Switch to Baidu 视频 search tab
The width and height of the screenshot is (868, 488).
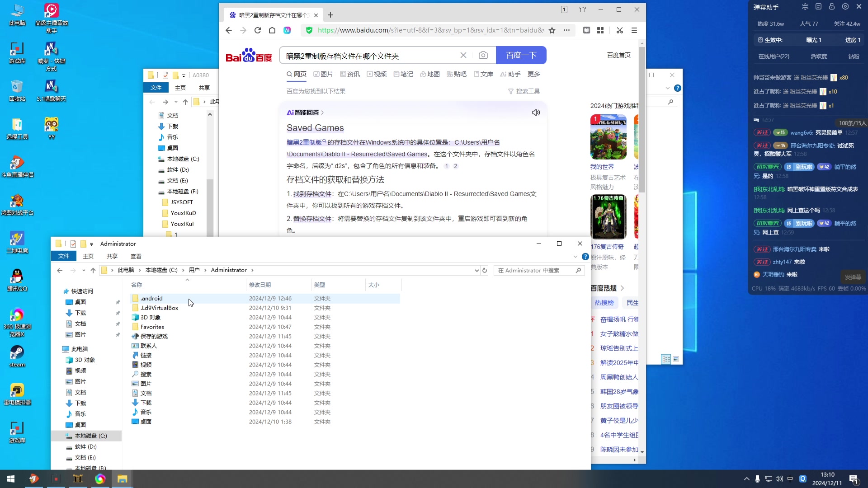(x=377, y=74)
